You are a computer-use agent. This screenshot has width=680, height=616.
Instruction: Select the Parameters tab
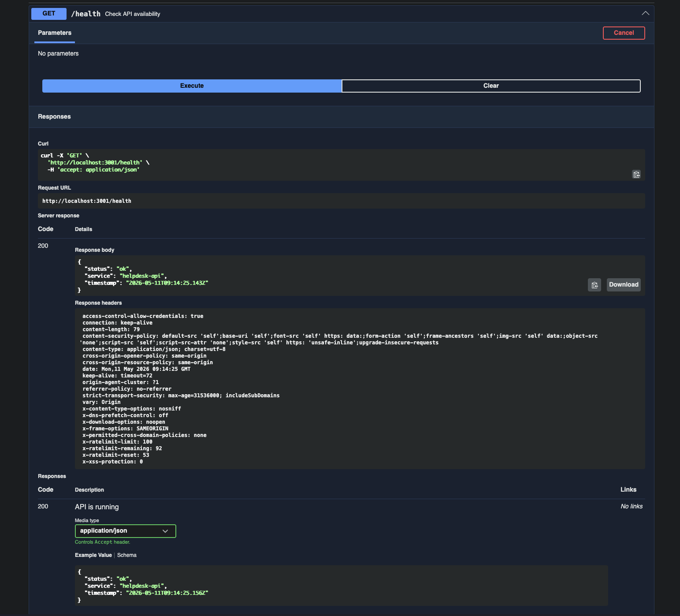(x=55, y=33)
